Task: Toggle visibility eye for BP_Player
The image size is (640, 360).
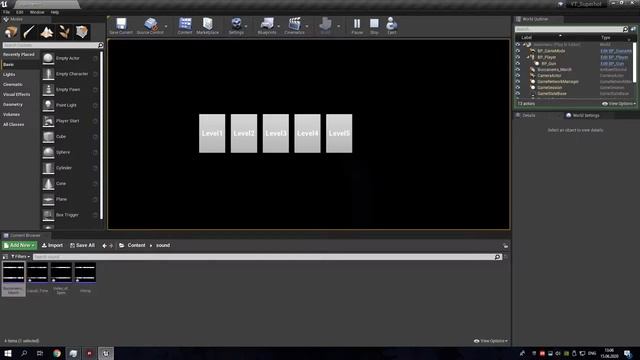Action: [x=518, y=57]
